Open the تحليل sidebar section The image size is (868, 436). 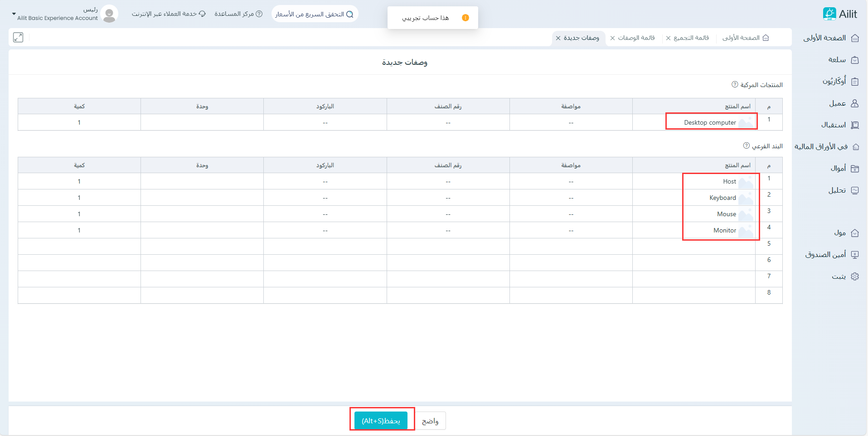tap(843, 190)
